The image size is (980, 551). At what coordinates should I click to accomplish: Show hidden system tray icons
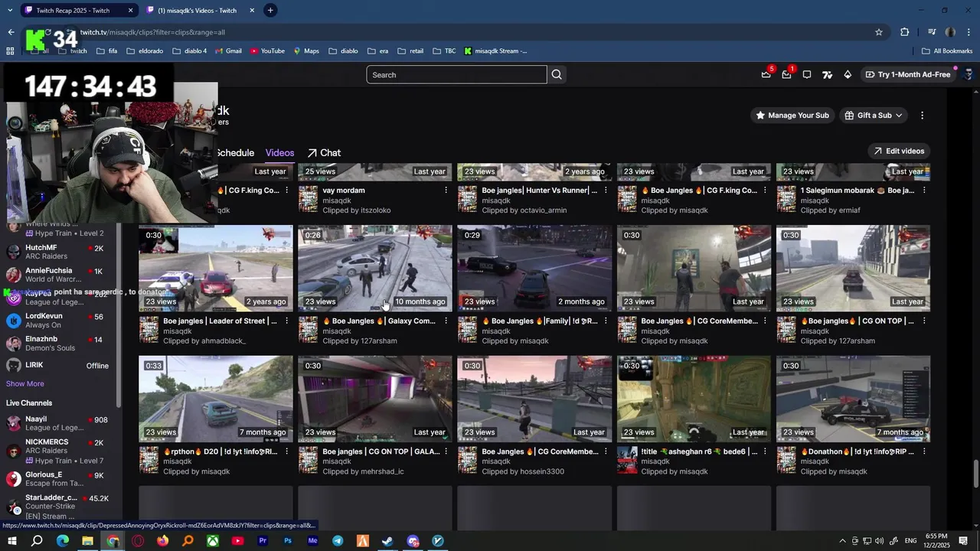click(x=843, y=541)
